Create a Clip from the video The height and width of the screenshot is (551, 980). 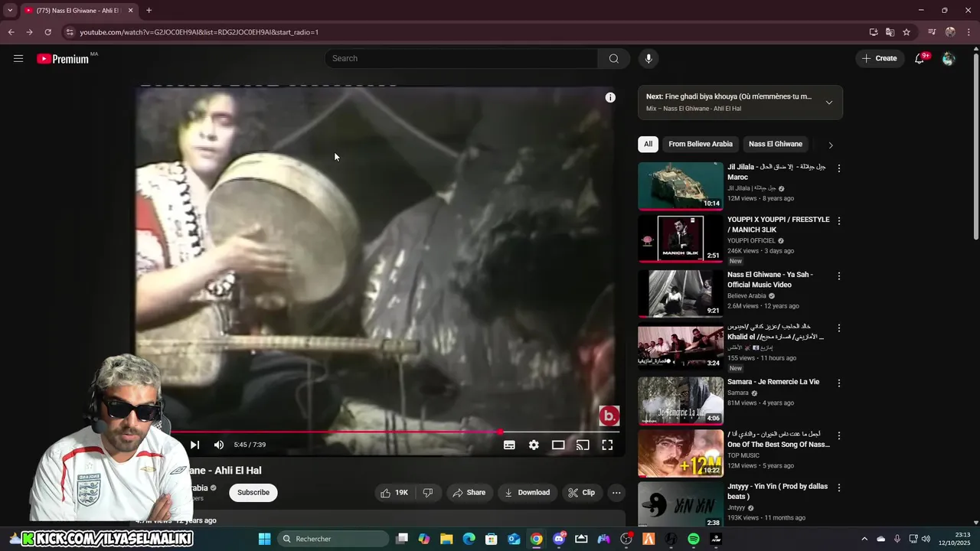[581, 493]
